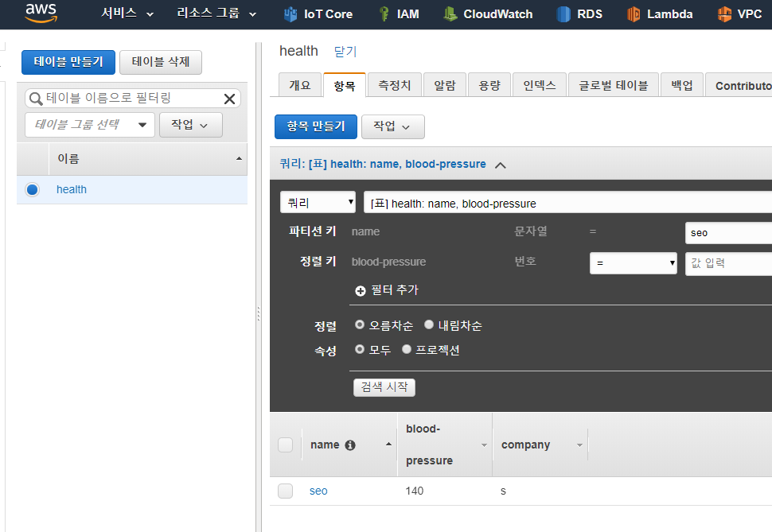Click the partition key value field seo
772x532 pixels.
click(x=729, y=233)
